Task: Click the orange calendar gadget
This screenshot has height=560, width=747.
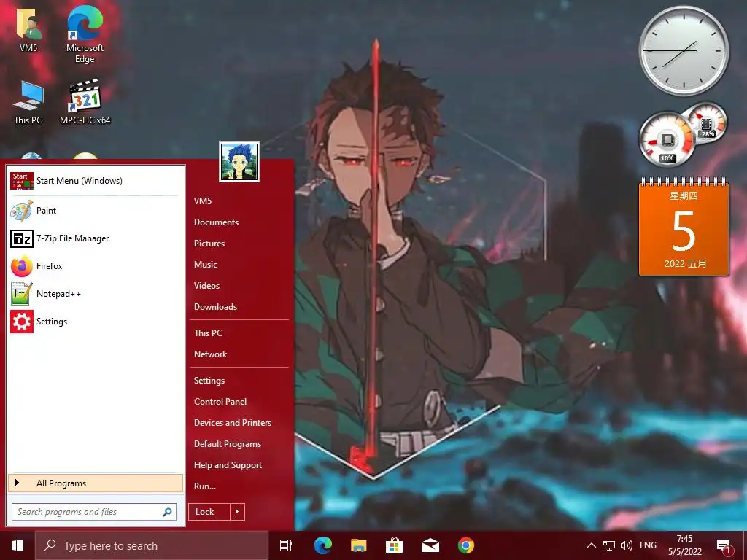Action: click(684, 227)
